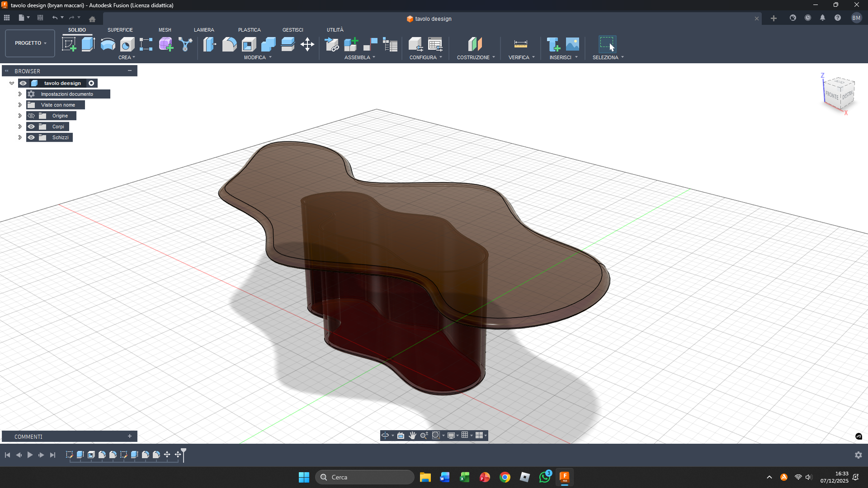The image size is (868, 488).
Task: Open the PROGETTO workspace dropdown
Action: (30, 43)
